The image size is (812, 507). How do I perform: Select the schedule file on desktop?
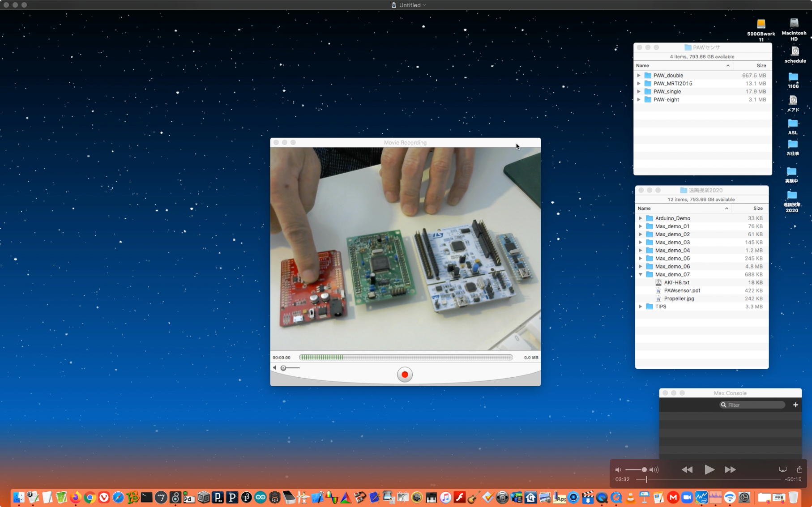tap(795, 55)
